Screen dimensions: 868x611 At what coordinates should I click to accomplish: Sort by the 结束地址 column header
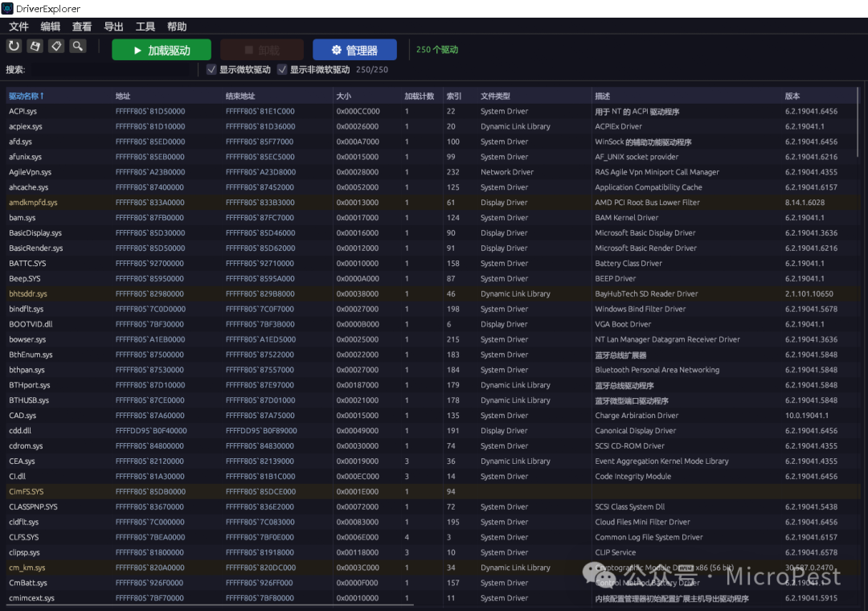277,96
